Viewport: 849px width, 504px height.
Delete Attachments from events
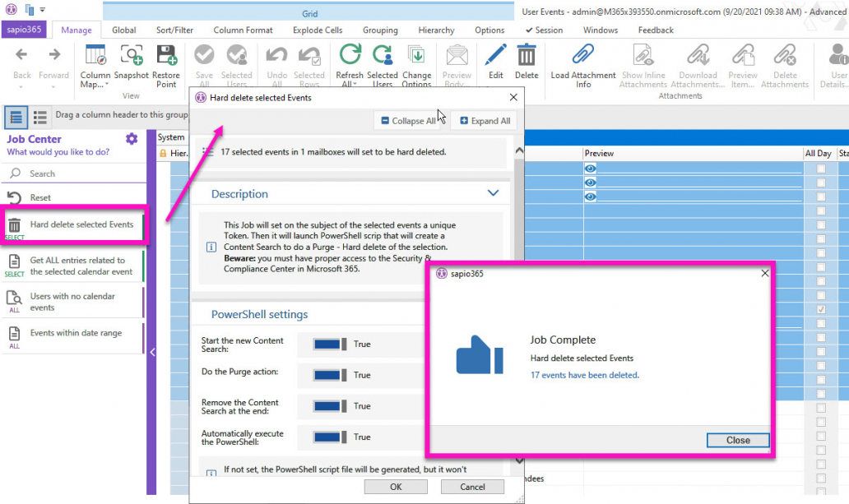pyautogui.click(x=785, y=66)
